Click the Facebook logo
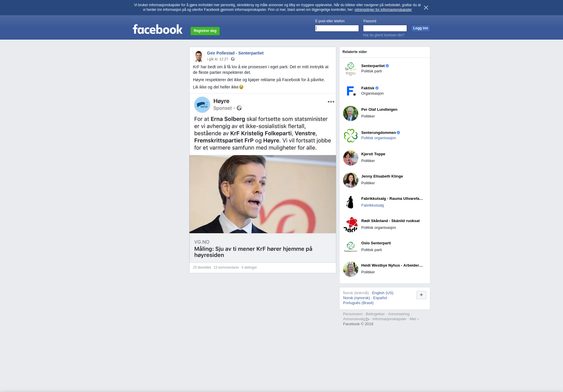Viewport: 563px width, 392px height. tap(157, 29)
